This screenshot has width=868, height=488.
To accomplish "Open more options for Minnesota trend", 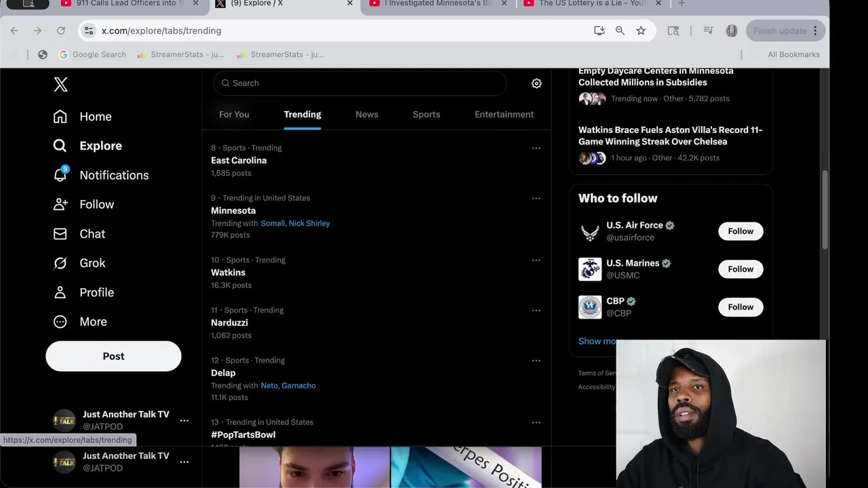I will pos(536,198).
